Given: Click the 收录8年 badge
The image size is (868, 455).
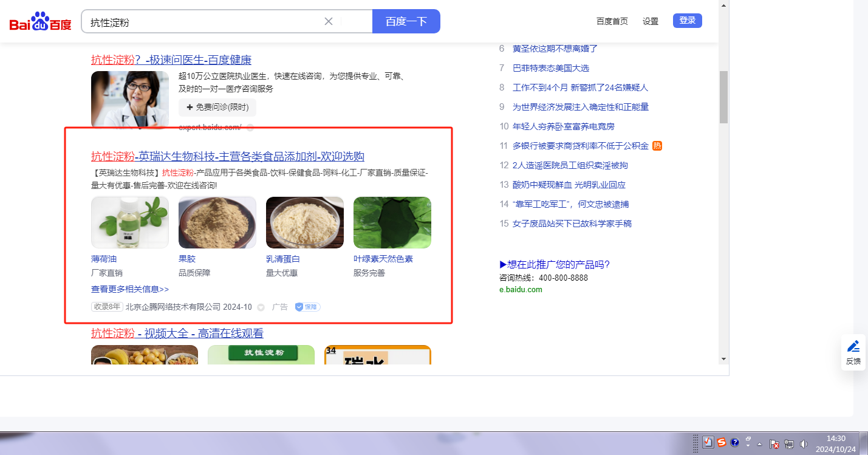Looking at the screenshot, I should click(x=107, y=307).
